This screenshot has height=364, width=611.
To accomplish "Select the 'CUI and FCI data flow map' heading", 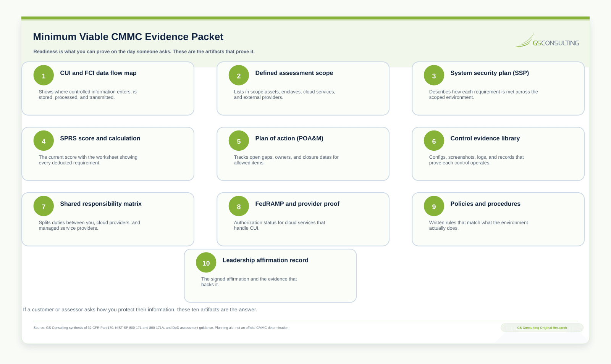I will click(98, 73).
